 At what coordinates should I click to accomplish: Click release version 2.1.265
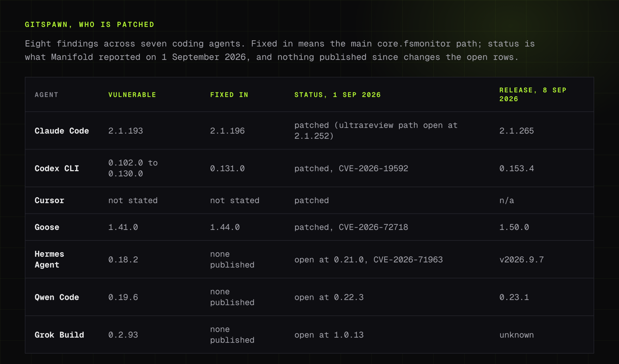[x=516, y=131]
